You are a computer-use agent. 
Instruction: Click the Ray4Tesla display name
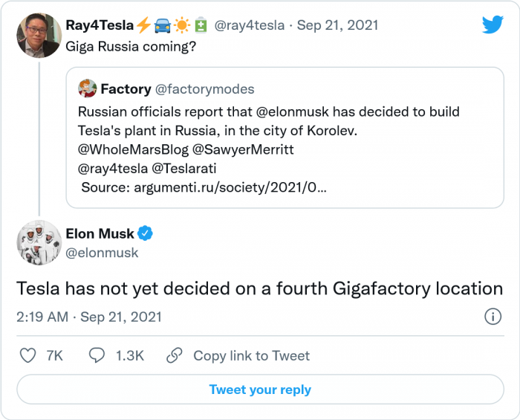click(100, 25)
